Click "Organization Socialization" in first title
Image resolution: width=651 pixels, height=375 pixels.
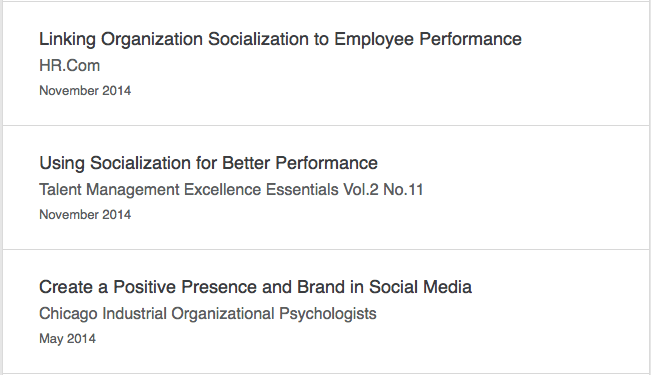pos(205,39)
